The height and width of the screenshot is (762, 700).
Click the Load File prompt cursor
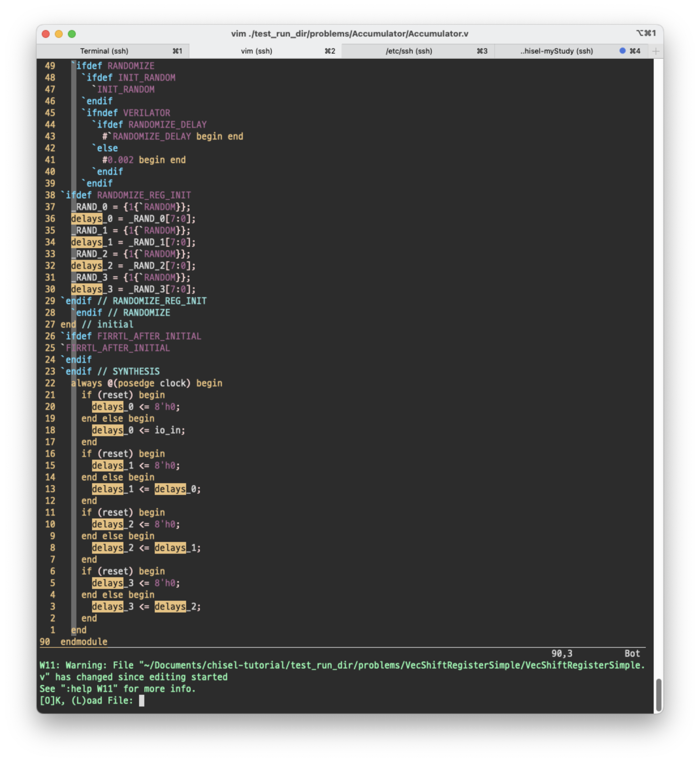pyautogui.click(x=142, y=701)
